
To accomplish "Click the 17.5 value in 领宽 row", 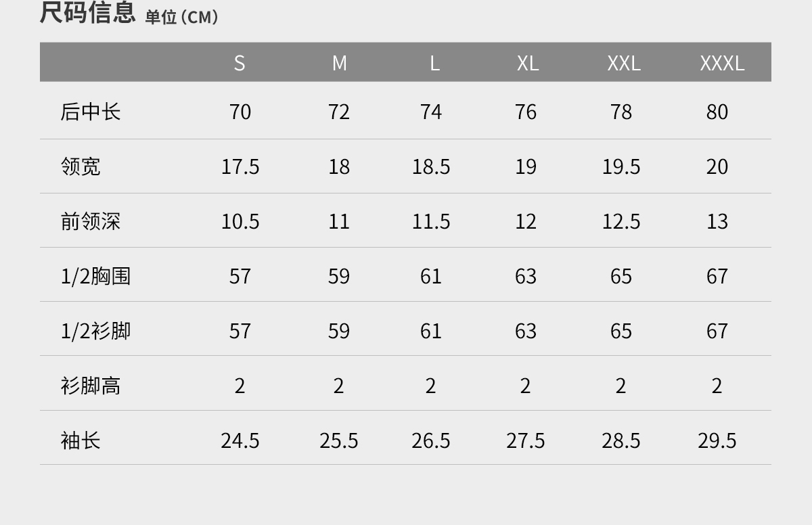I will [240, 166].
